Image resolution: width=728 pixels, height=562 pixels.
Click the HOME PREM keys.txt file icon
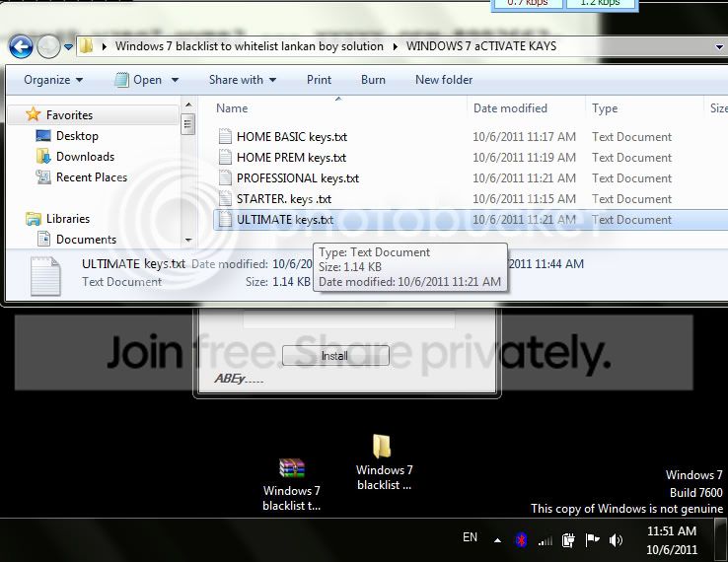point(225,158)
